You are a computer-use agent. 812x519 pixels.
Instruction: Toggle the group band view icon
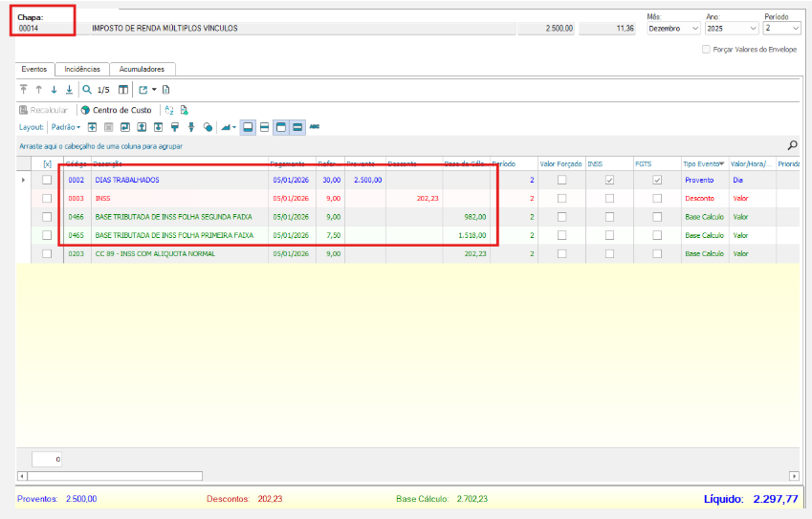[297, 127]
